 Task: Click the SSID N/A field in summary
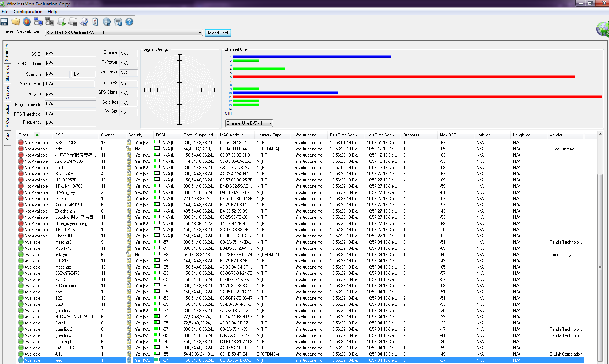(70, 53)
